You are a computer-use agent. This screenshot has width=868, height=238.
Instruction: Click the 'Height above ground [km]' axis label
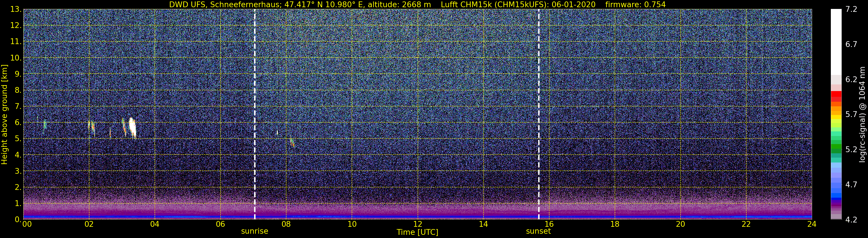point(4,114)
